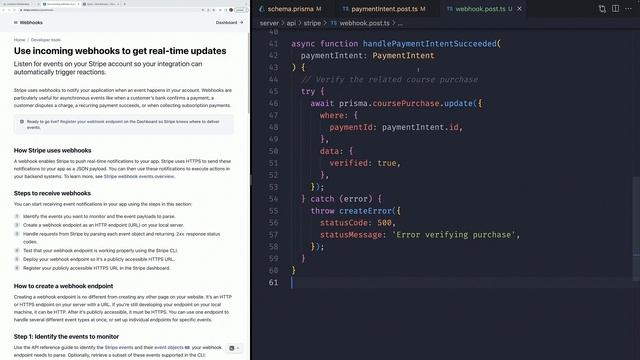Split the editor with split icon
Viewport: 640px width, 360px height.
tap(616, 9)
